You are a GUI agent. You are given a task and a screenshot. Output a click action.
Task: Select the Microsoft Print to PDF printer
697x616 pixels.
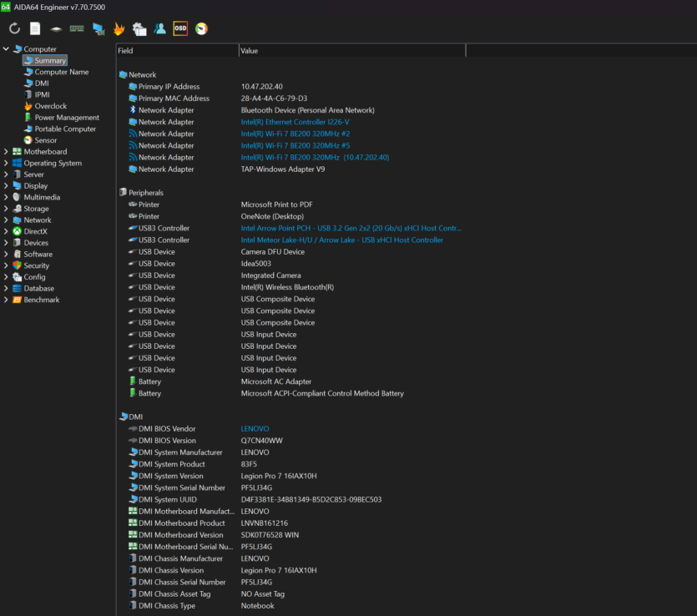coord(276,204)
